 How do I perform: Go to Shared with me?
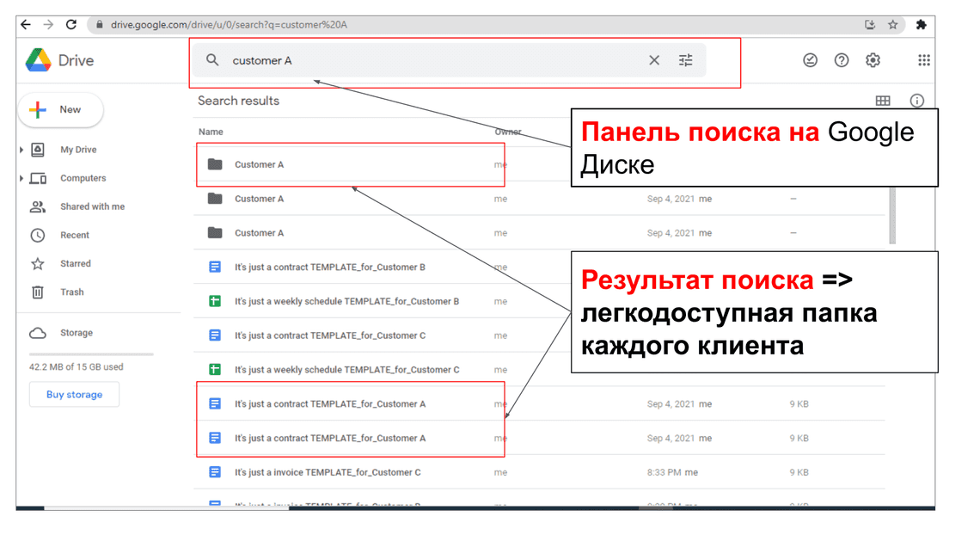pos(92,206)
